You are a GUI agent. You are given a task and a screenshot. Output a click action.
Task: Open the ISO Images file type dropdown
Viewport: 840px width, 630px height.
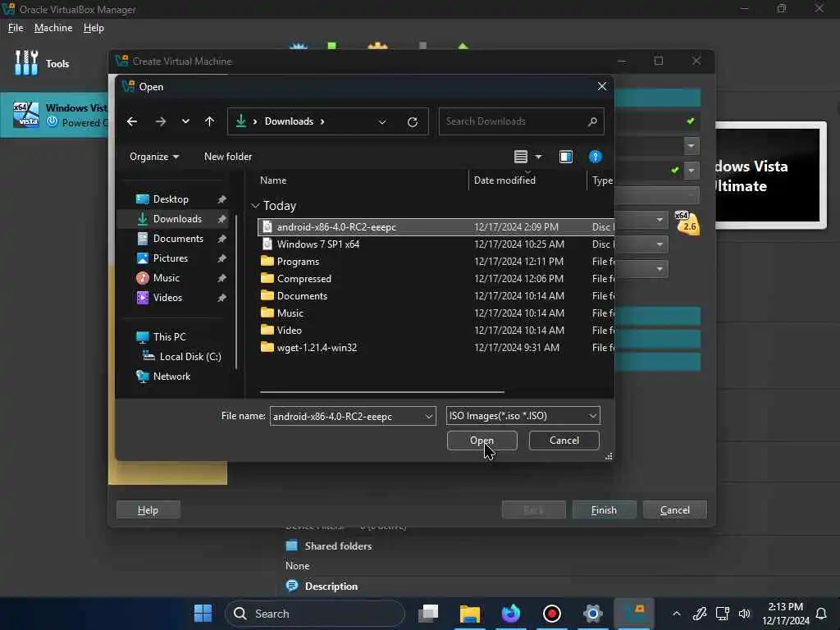pyautogui.click(x=523, y=416)
